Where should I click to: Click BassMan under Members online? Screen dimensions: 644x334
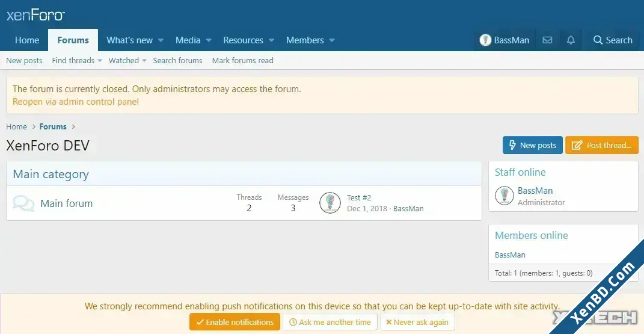coord(510,255)
